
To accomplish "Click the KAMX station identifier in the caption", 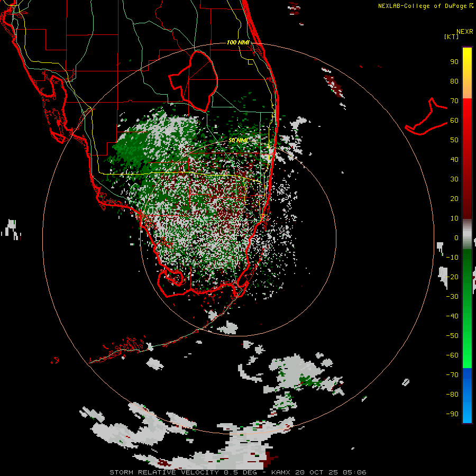I will (281, 472).
